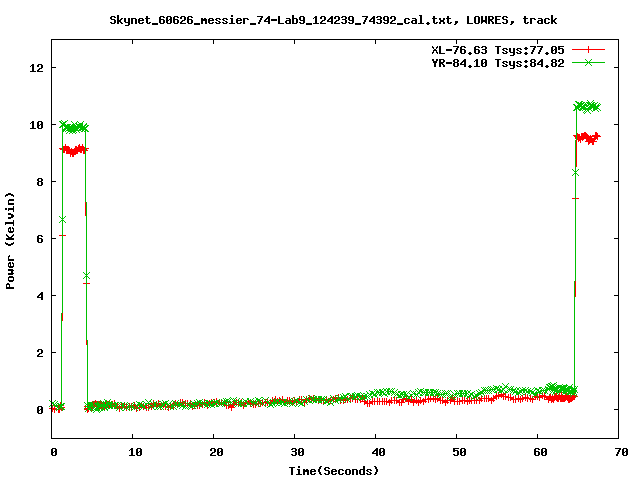Click x-axis tick label 50
640x480 pixels.
[459, 452]
